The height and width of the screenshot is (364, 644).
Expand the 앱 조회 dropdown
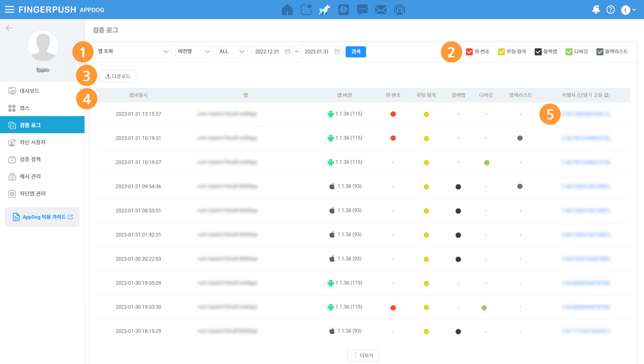click(x=133, y=52)
